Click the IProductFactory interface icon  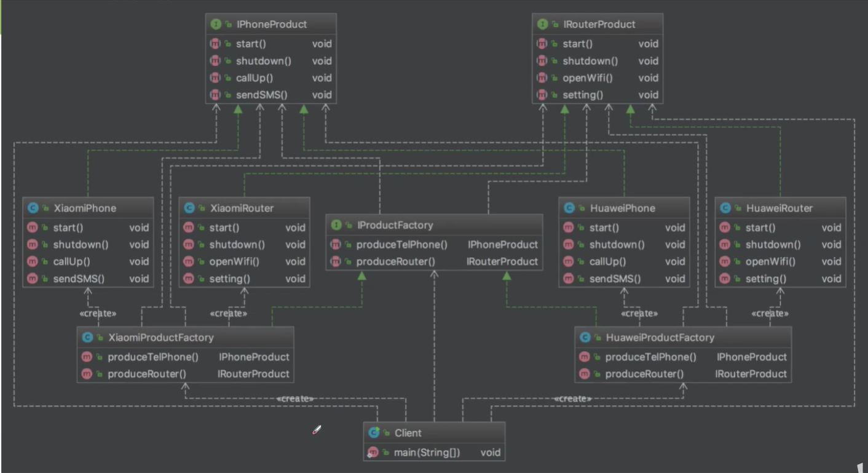point(336,226)
